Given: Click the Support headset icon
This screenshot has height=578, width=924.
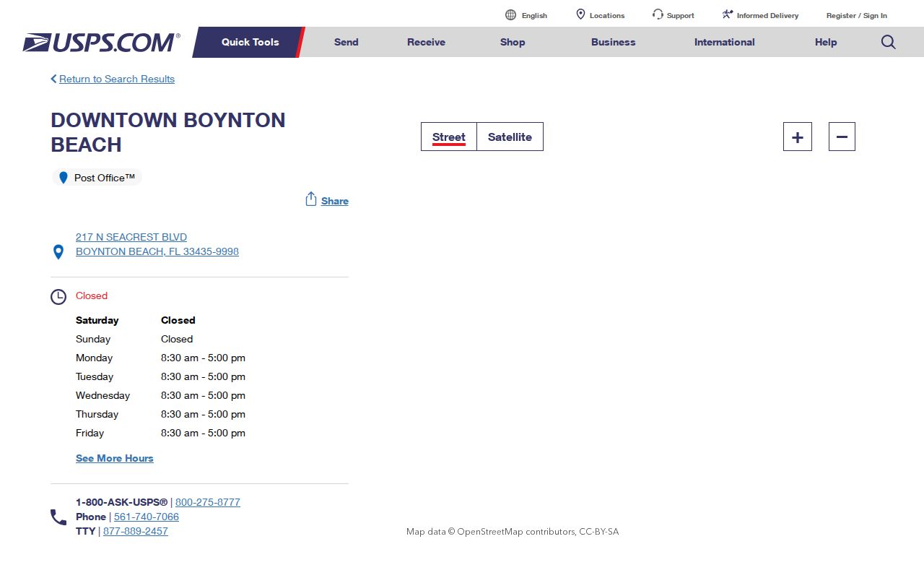Looking at the screenshot, I should (658, 14).
